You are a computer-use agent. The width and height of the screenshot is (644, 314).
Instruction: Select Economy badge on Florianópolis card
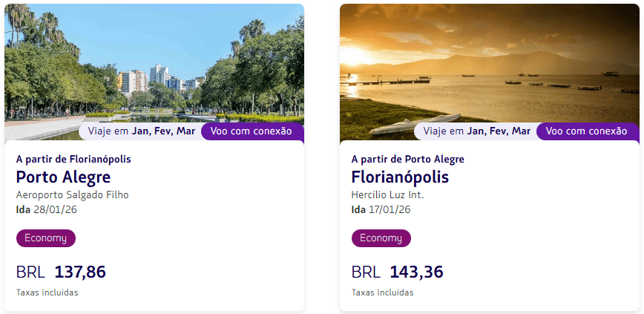coord(381,238)
